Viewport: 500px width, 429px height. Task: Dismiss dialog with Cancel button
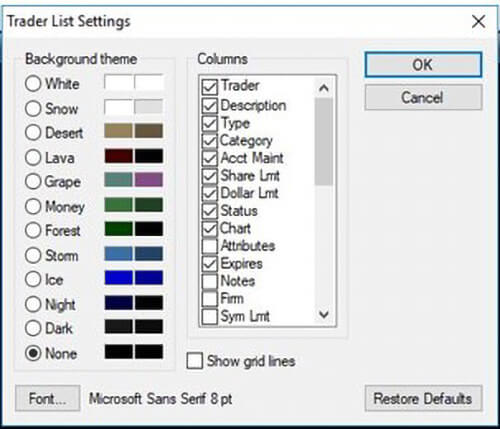click(x=423, y=97)
